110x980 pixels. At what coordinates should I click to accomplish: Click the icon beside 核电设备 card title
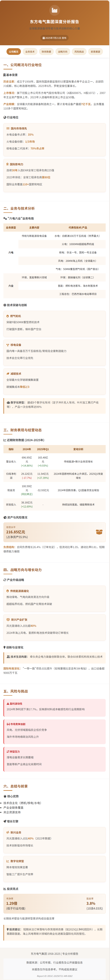click(8, 345)
